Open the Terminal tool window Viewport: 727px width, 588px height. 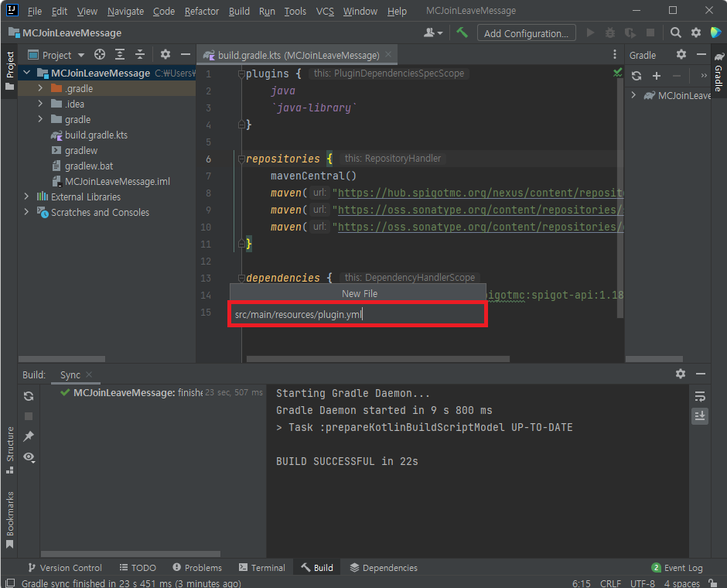click(262, 568)
